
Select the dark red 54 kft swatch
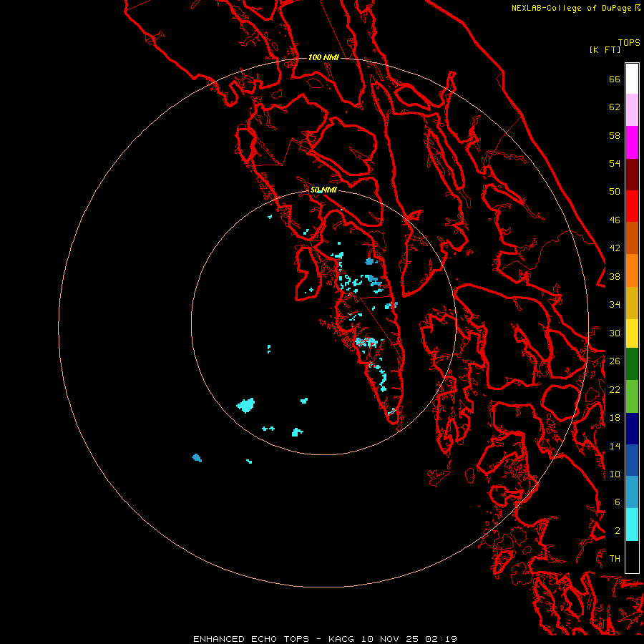(x=632, y=175)
